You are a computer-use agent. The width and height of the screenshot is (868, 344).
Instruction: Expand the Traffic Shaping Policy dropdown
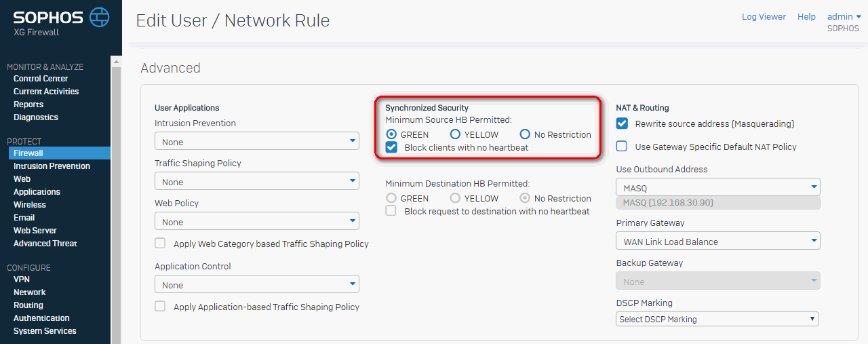coord(257,181)
